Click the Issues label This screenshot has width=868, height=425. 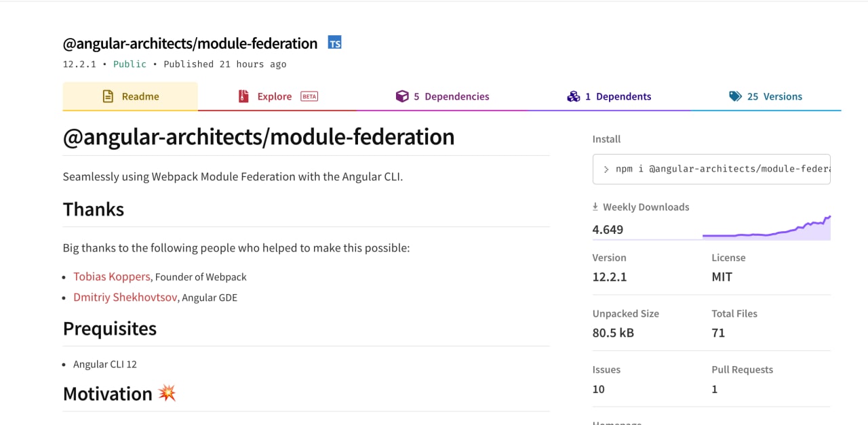(x=606, y=369)
